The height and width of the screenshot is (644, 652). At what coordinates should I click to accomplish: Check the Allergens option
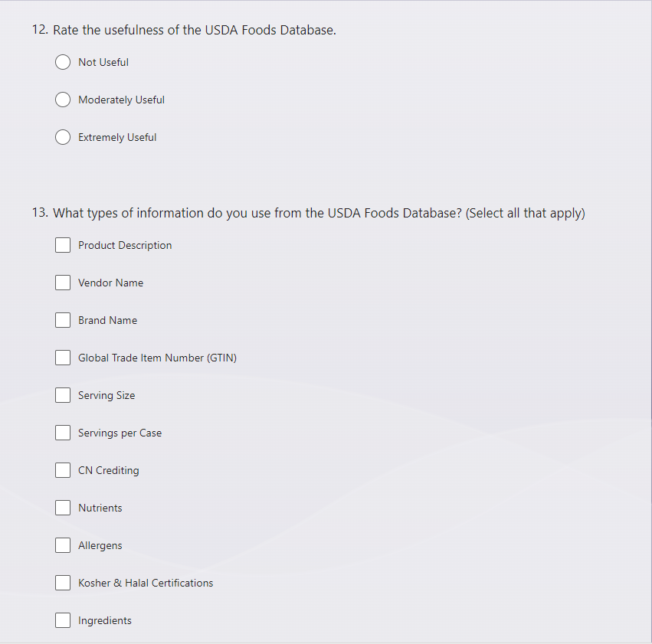pyautogui.click(x=63, y=545)
